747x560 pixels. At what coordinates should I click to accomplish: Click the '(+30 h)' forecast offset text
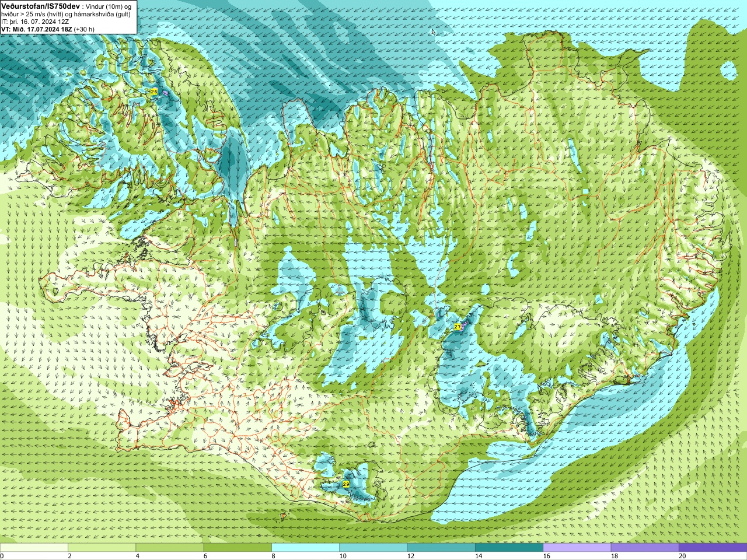85,29
